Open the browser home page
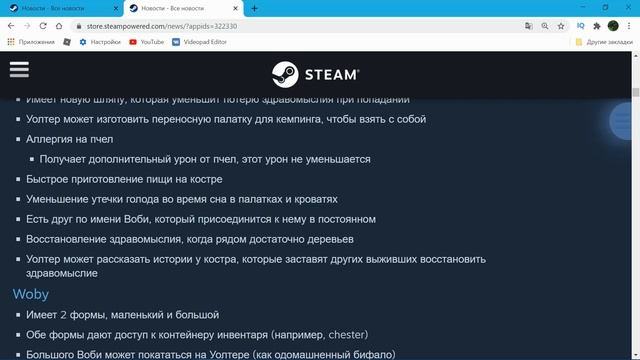The height and width of the screenshot is (360, 640). [x=59, y=26]
